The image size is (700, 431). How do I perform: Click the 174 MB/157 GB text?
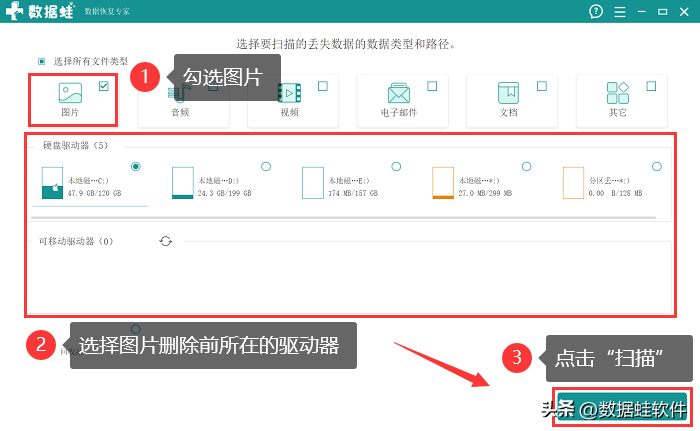click(353, 193)
